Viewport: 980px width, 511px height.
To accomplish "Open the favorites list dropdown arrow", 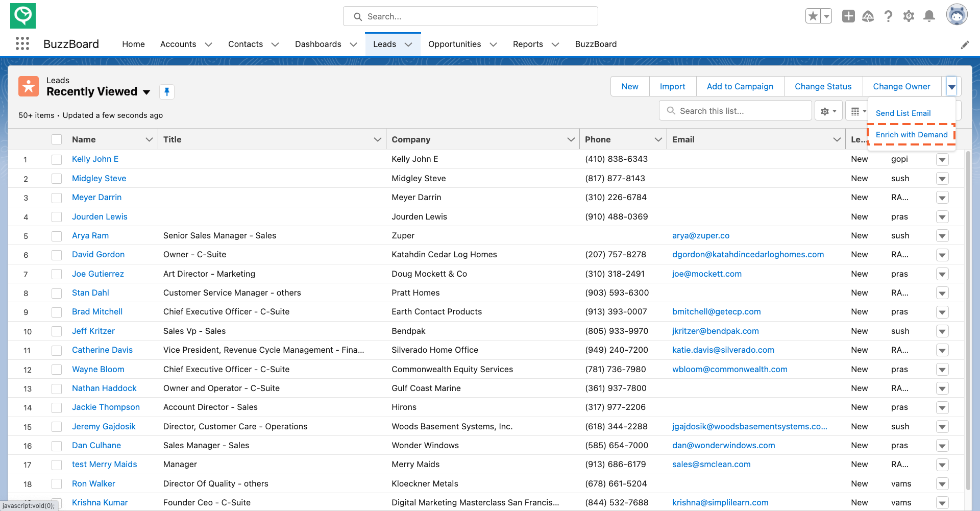I will (x=826, y=16).
